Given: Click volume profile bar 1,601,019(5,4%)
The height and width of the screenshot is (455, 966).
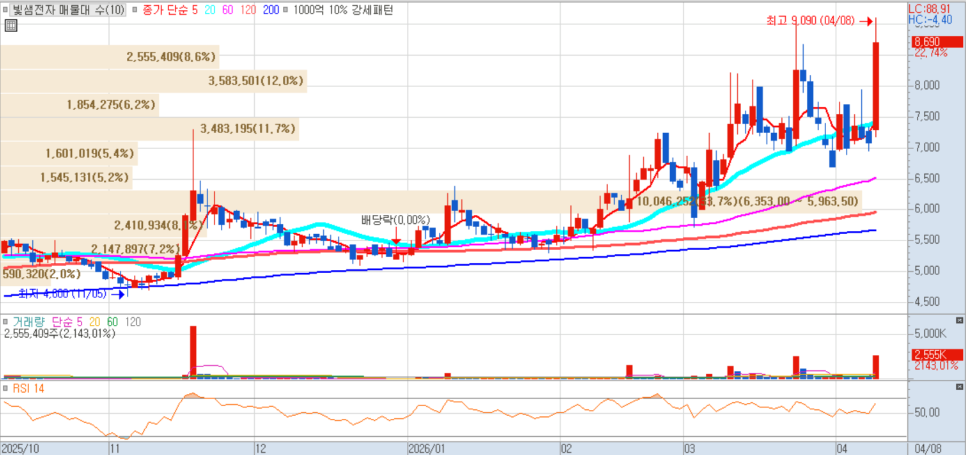Looking at the screenshot, I should click(x=69, y=153).
